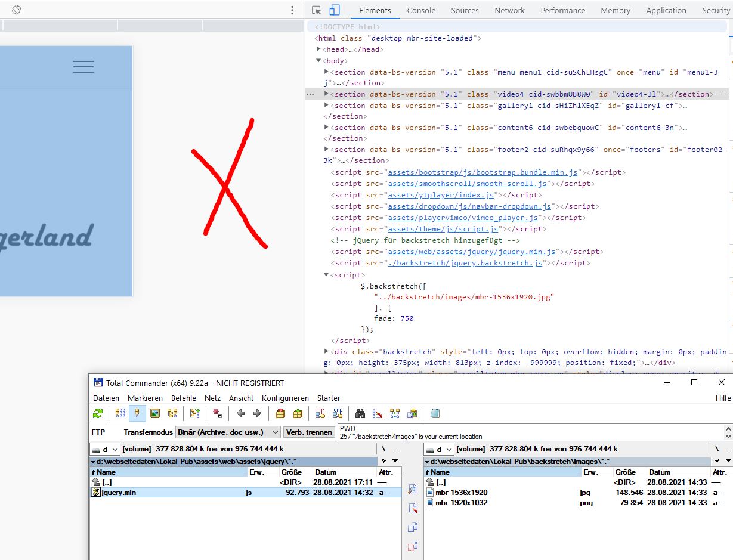Switch to the Console tab
This screenshot has height=560, width=733.
click(421, 10)
